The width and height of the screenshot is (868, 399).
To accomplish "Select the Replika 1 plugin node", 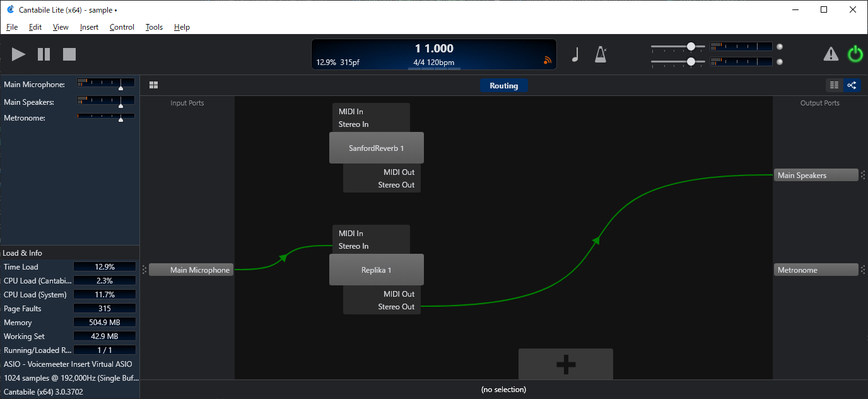I will [376, 270].
